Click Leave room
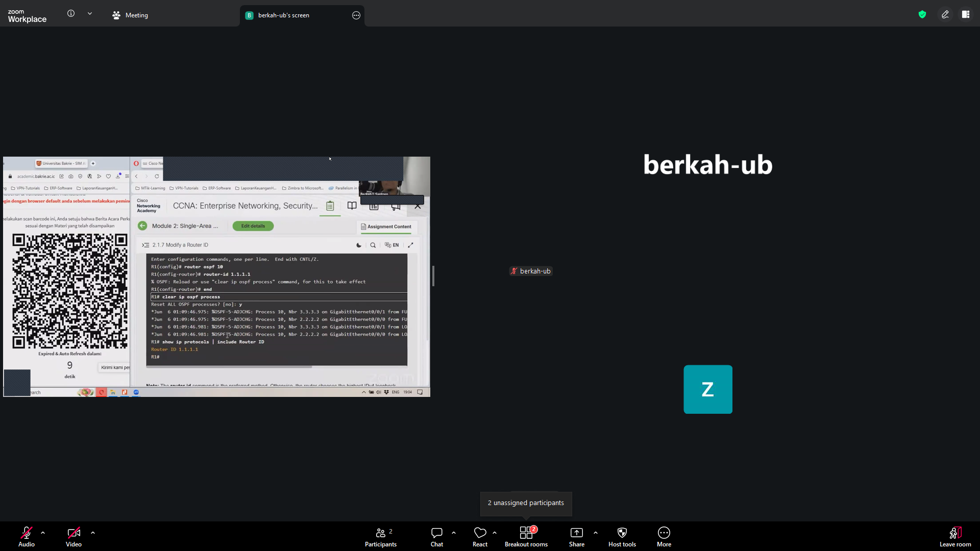 pos(955,537)
